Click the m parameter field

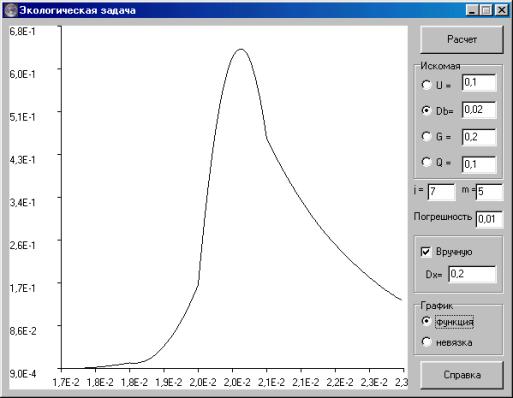(489, 192)
